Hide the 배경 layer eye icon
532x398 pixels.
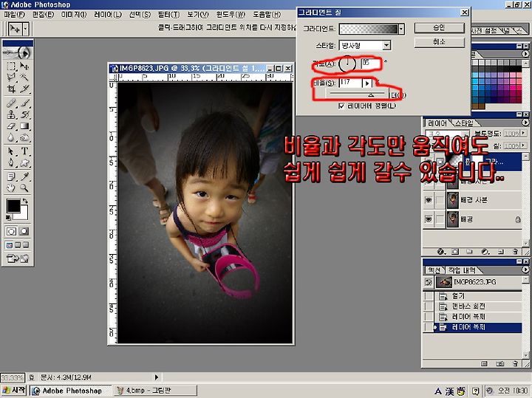tap(429, 219)
